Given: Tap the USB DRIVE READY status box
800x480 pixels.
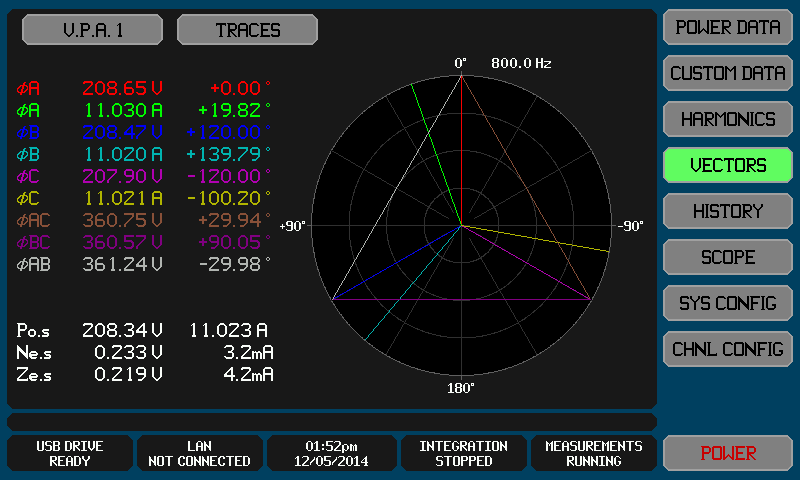Looking at the screenshot, I should 70,453.
